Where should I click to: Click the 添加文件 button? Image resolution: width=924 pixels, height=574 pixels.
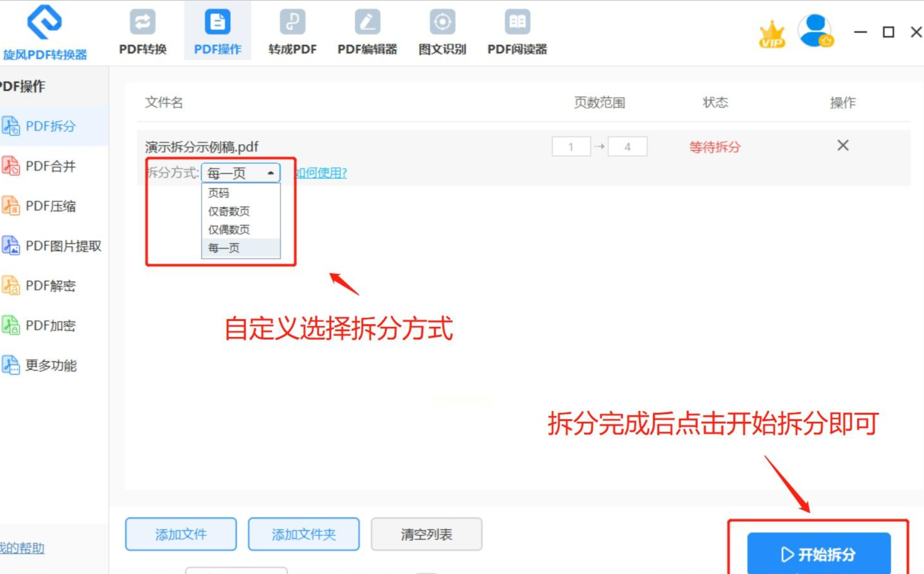click(x=181, y=534)
